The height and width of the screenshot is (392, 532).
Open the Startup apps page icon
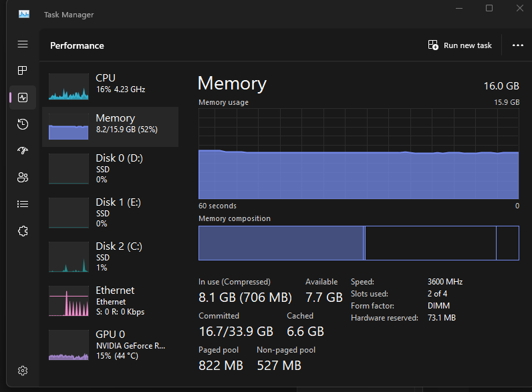(x=23, y=151)
